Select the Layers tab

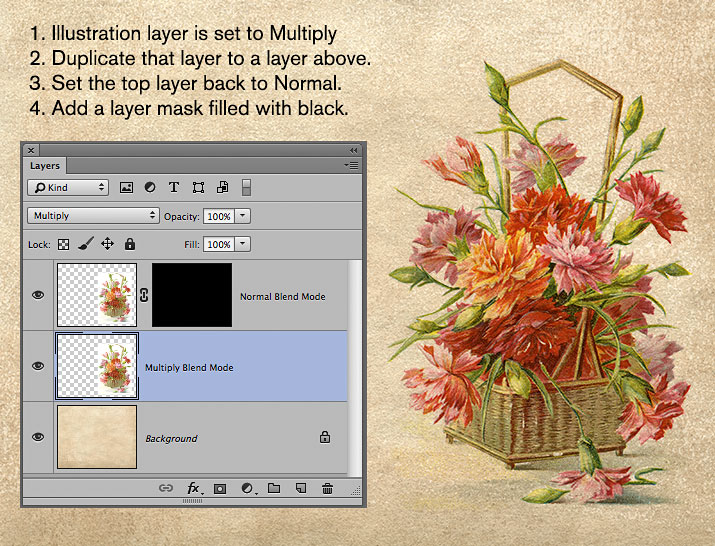(x=45, y=166)
